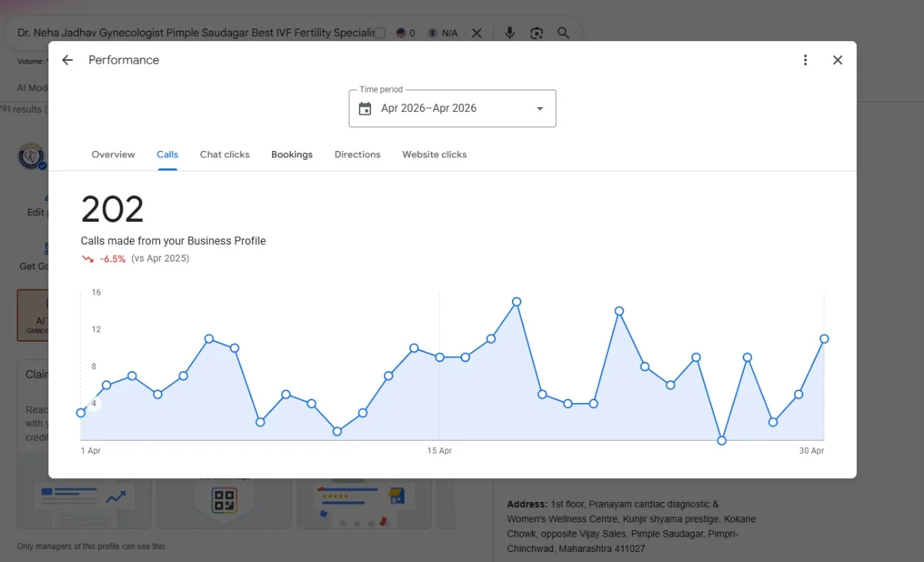Image resolution: width=924 pixels, height=562 pixels.
Task: Click the US flag count indicator
Action: [x=406, y=33]
